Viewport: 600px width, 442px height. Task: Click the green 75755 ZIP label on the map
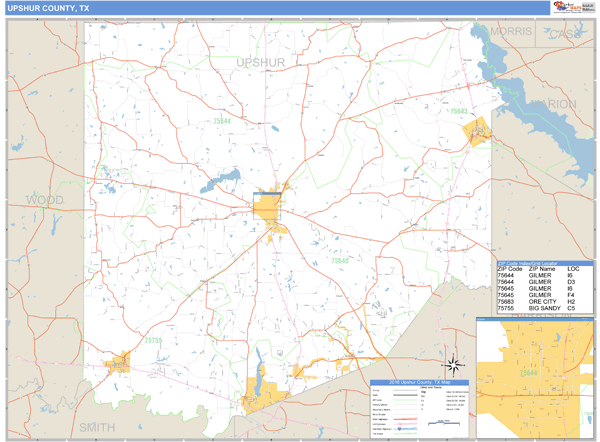pos(153,340)
